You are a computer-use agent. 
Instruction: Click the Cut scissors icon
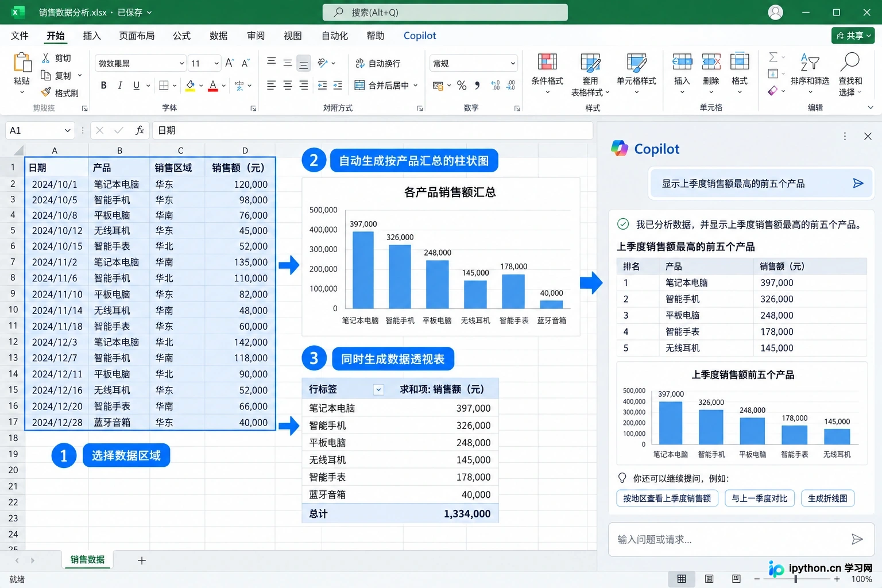[45, 58]
